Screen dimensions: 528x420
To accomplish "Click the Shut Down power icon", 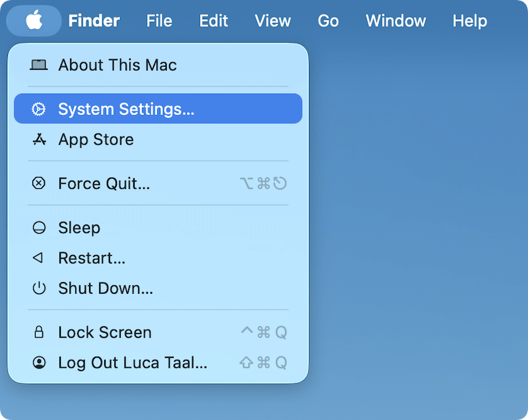I will [x=39, y=288].
